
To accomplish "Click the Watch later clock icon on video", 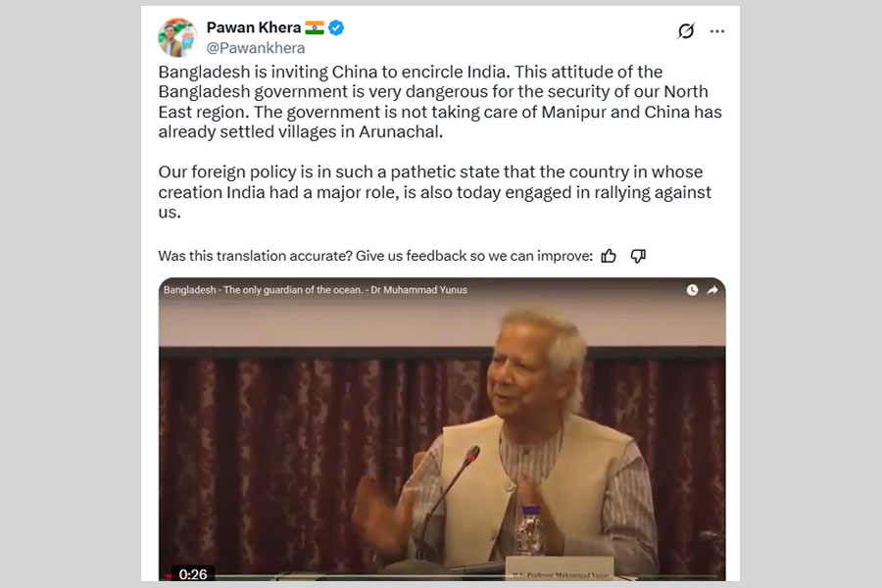I will coord(692,290).
